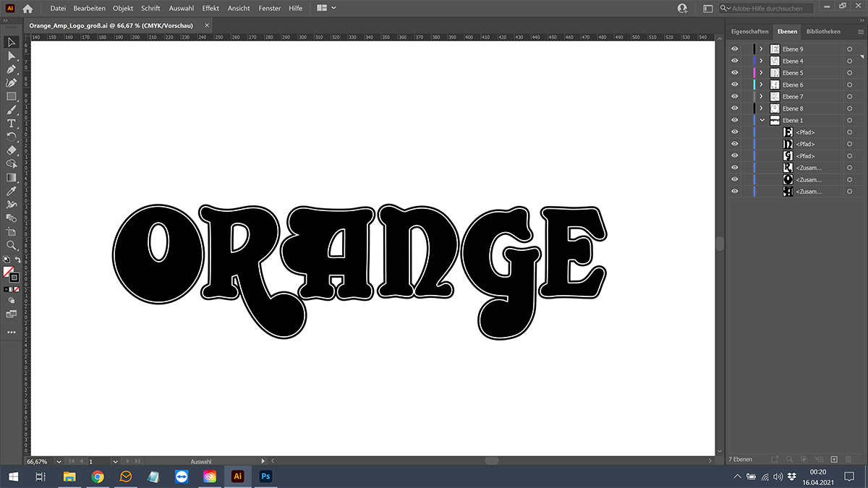The width and height of the screenshot is (868, 488).
Task: Click the locate object magnifier in Layers panel
Action: tap(790, 459)
